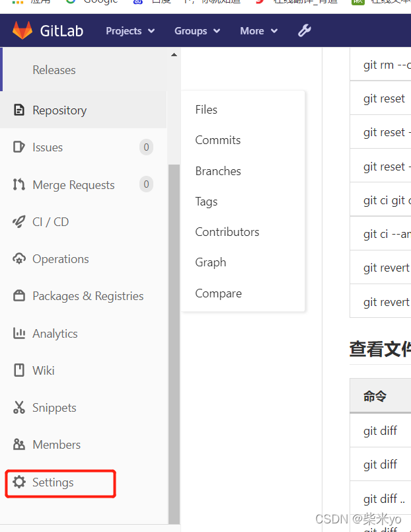Screen dimensions: 411x532
Task: Expand the Groups dropdown
Action: [198, 31]
